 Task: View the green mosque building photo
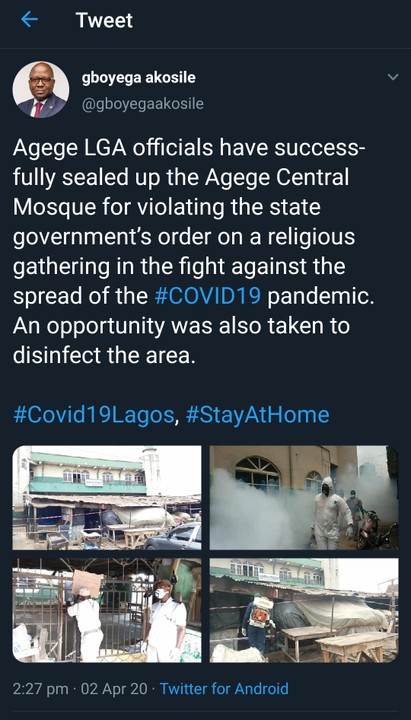tap(107, 497)
